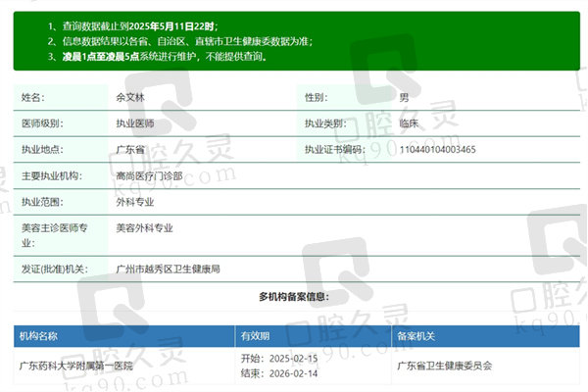Image resolution: width=588 pixels, height=392 pixels.
Task: Click the 姓名 label
Action: tap(32, 98)
